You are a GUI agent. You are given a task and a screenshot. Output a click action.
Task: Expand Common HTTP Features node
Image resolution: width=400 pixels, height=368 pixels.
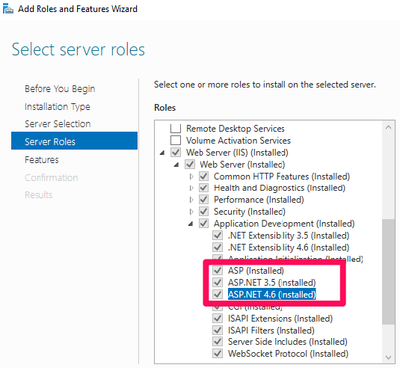point(191,176)
